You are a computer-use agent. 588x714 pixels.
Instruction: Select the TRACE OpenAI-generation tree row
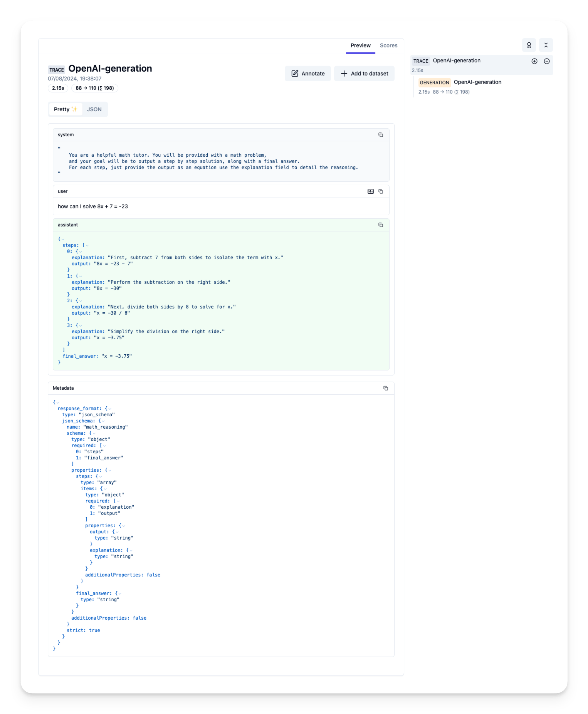point(481,65)
